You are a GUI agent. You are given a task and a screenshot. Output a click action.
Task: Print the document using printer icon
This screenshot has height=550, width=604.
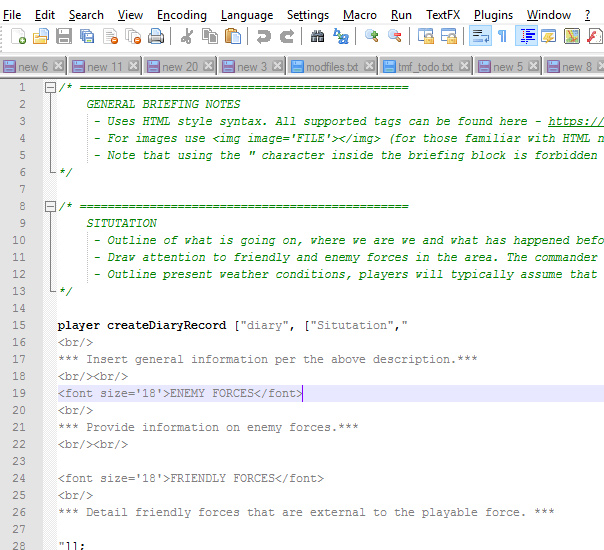click(156, 36)
